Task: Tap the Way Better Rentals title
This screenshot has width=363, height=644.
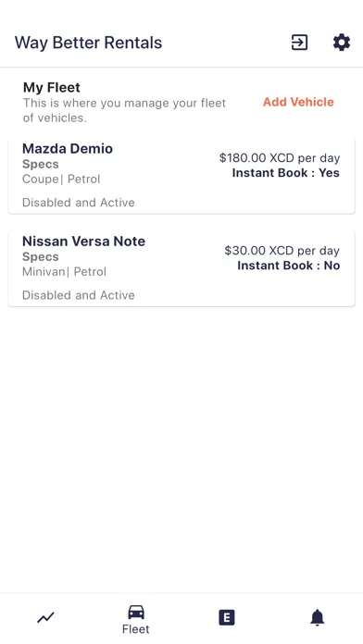Action: 88,43
